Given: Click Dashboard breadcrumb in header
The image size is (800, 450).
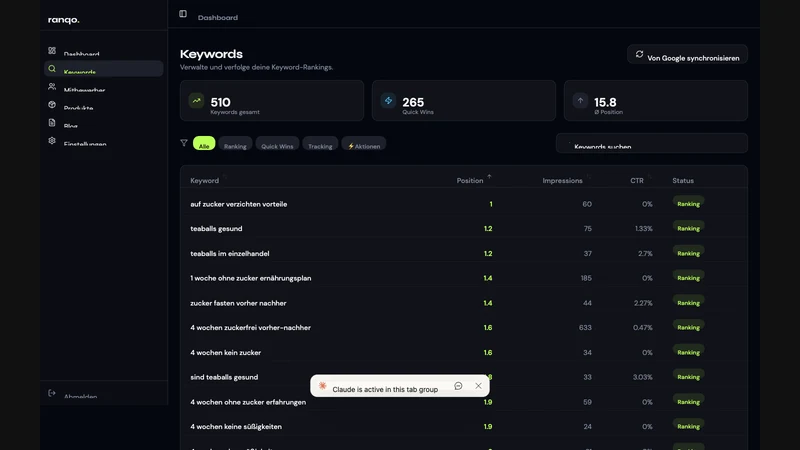Looking at the screenshot, I should coord(218,17).
